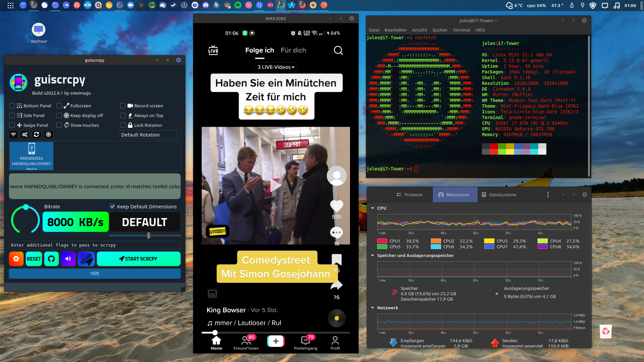Open the LIVE icon in the phone mirror
Viewport: 644px width, 362px height.
(x=213, y=50)
